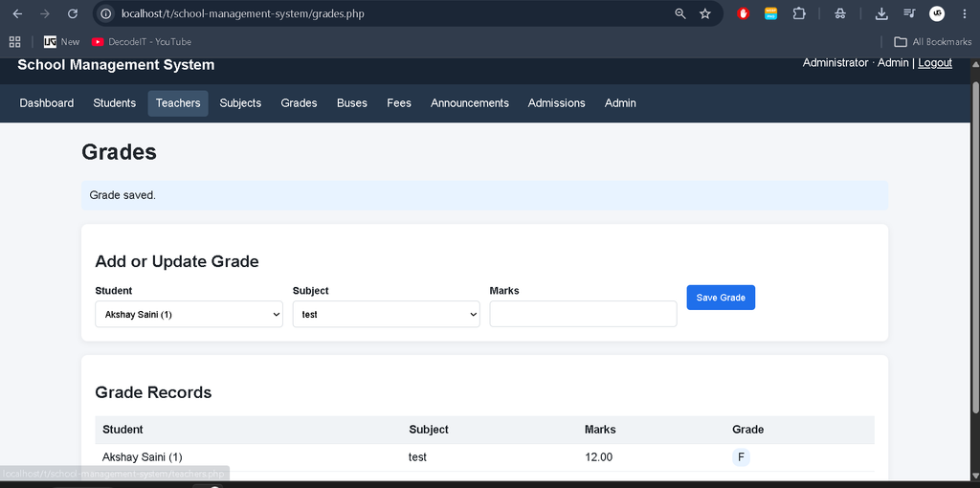This screenshot has height=488, width=980.
Task: Open the zoom magnifier icon in address bar
Action: (x=680, y=13)
